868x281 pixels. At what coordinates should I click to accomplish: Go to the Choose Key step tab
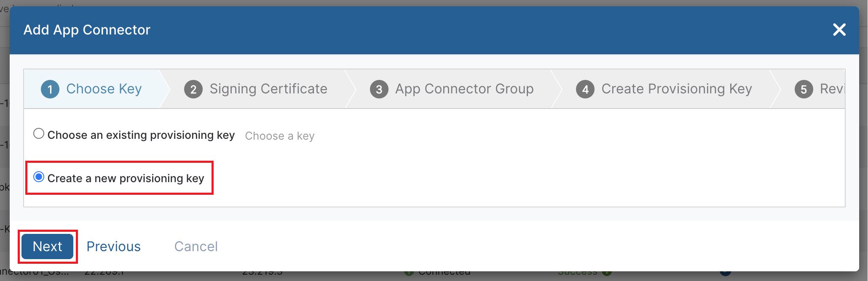coord(92,89)
